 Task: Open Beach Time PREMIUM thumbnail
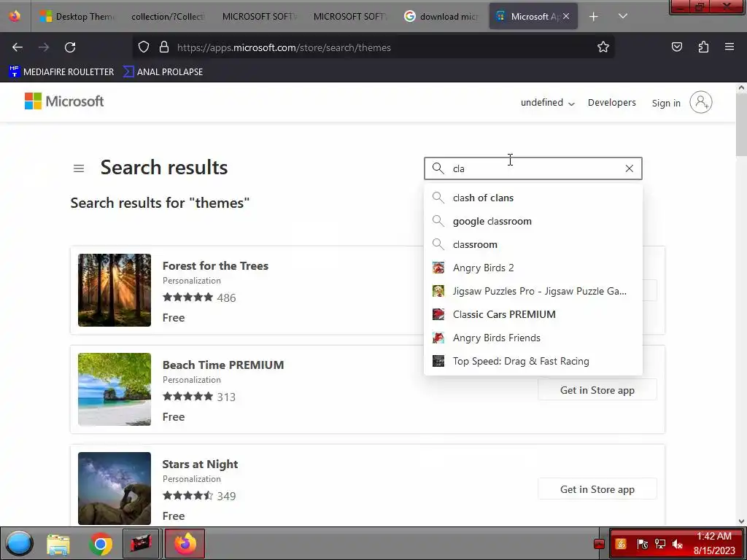pos(115,389)
